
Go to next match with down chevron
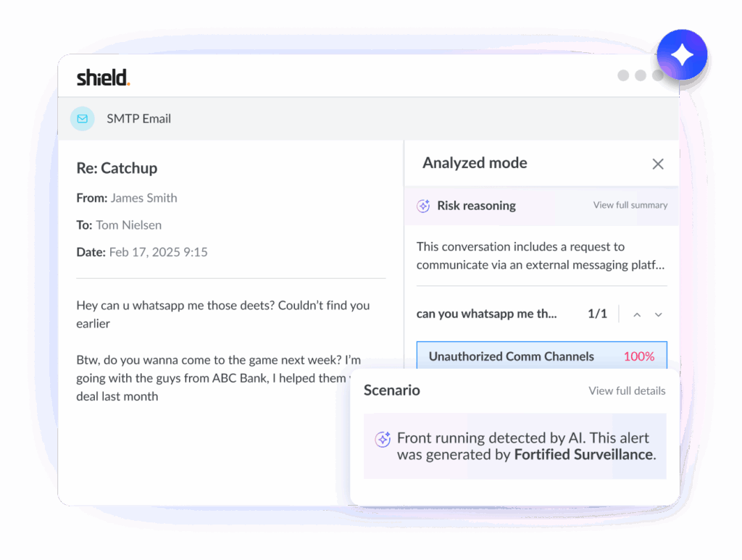[x=659, y=314]
